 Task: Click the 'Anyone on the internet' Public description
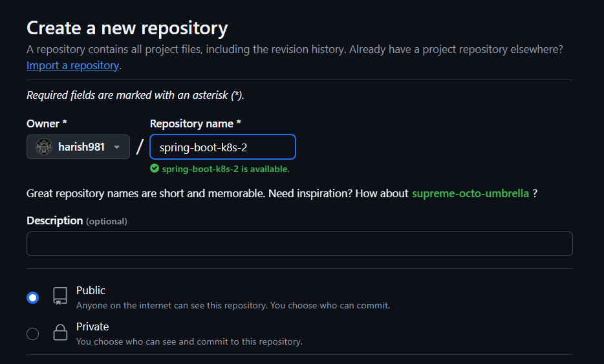point(233,305)
